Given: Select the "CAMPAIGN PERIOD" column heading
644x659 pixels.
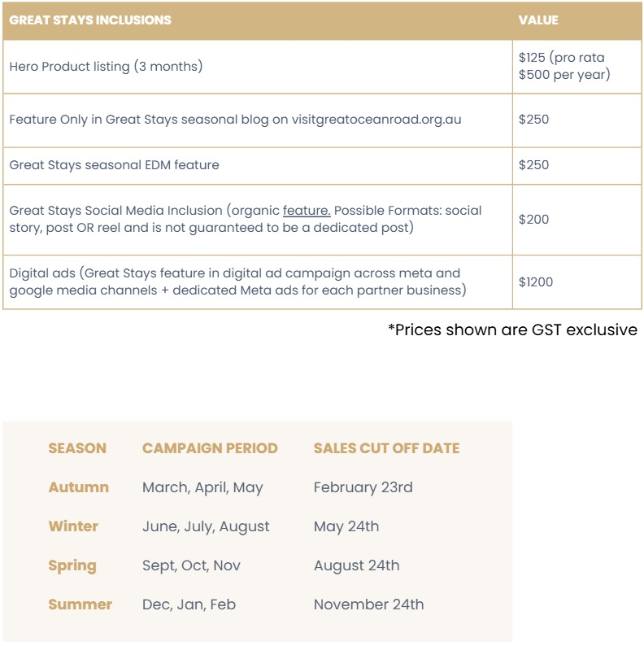Looking at the screenshot, I should click(210, 448).
